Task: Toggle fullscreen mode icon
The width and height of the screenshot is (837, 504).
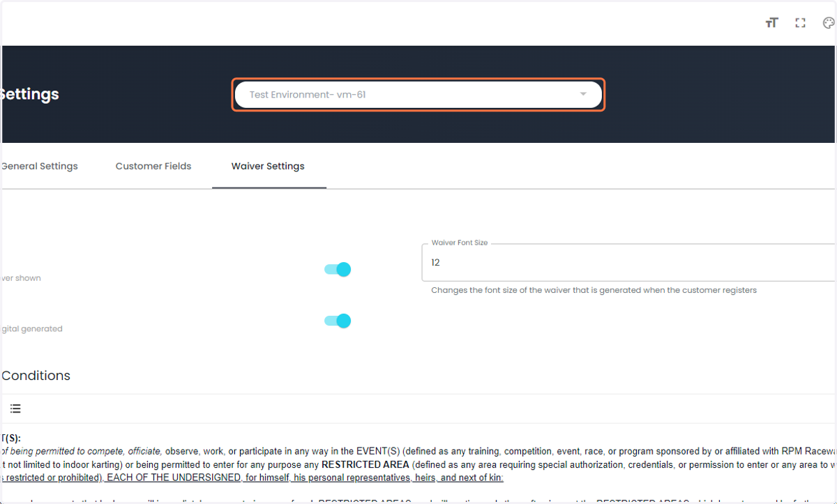Action: [x=800, y=23]
